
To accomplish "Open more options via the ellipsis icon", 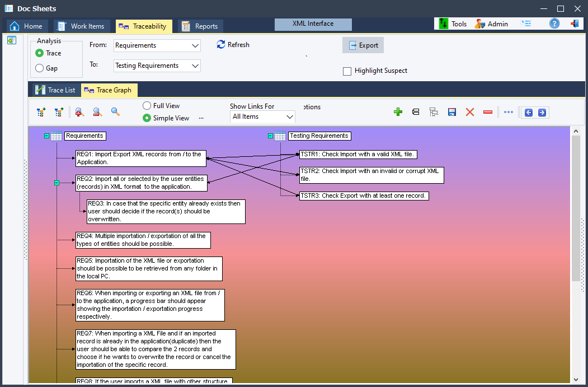I will click(x=508, y=112).
